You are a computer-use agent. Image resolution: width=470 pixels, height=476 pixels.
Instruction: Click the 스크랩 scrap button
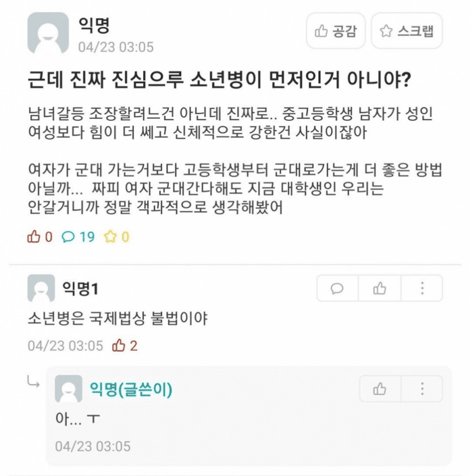pos(407,32)
